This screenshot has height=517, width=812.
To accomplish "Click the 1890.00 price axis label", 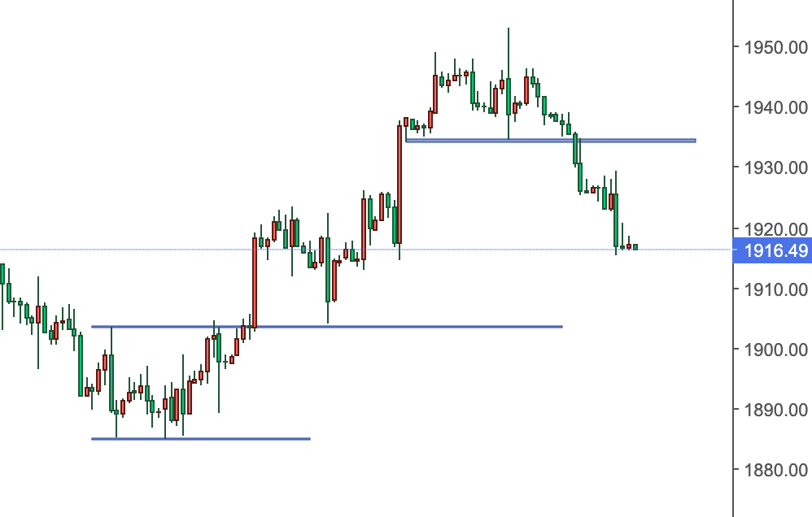I will point(771,410).
